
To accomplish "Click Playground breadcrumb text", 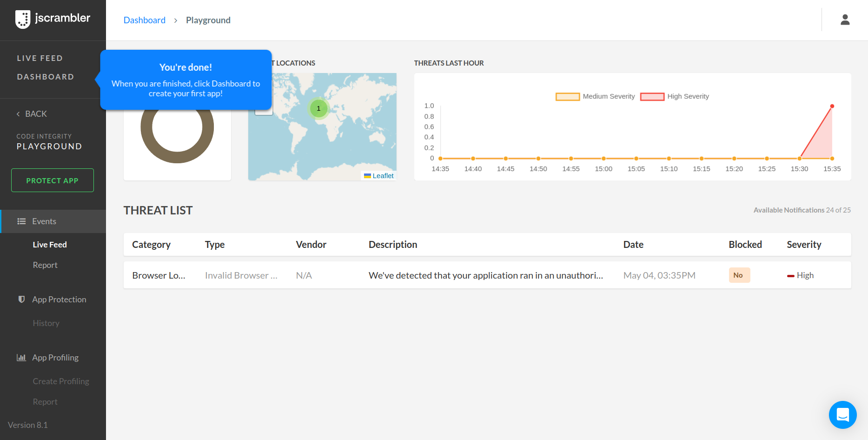I will (x=208, y=20).
